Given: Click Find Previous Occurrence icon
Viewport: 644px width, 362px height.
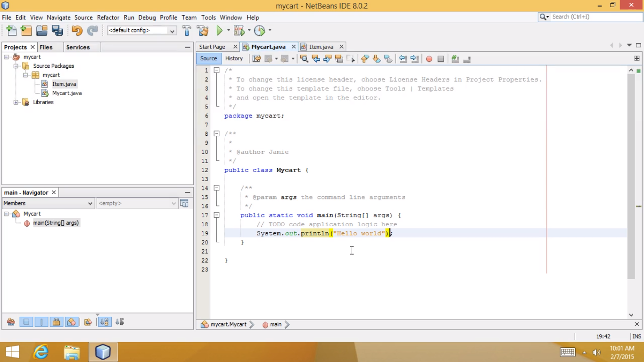Looking at the screenshot, I should (316, 59).
